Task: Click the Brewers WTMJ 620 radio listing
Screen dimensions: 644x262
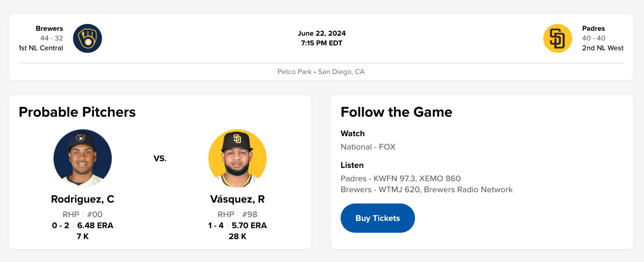Action: point(426,189)
